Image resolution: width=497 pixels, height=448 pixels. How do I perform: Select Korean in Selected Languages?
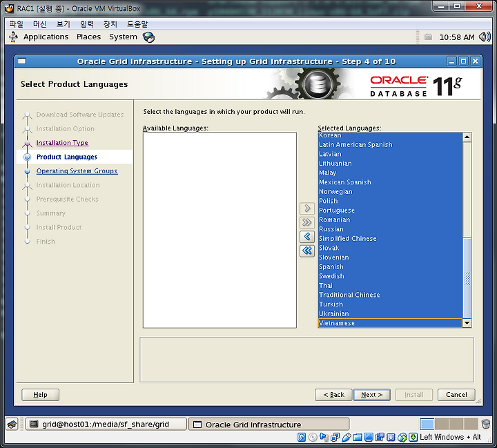390,135
